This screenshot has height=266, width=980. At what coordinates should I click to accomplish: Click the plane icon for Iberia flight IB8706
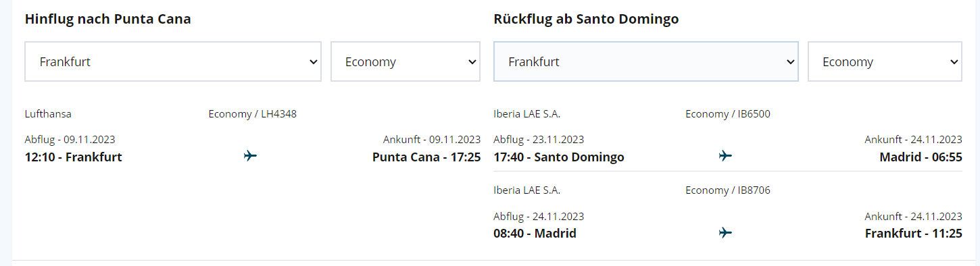[726, 233]
